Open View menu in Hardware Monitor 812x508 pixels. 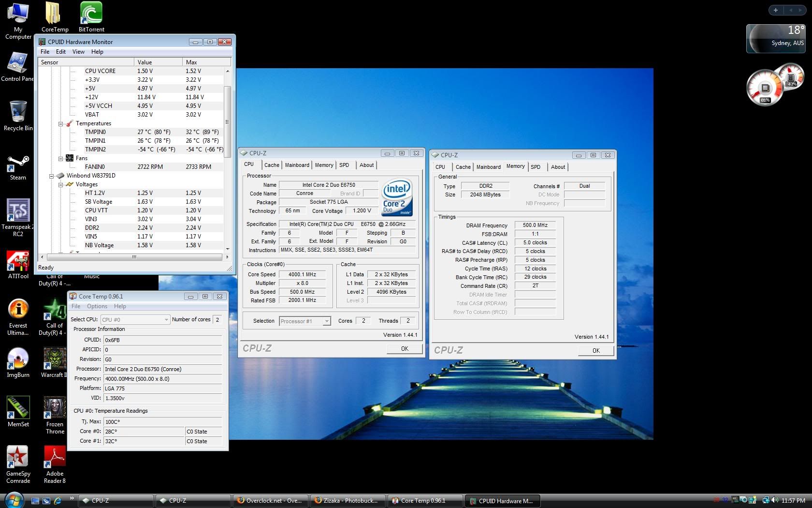(78, 52)
